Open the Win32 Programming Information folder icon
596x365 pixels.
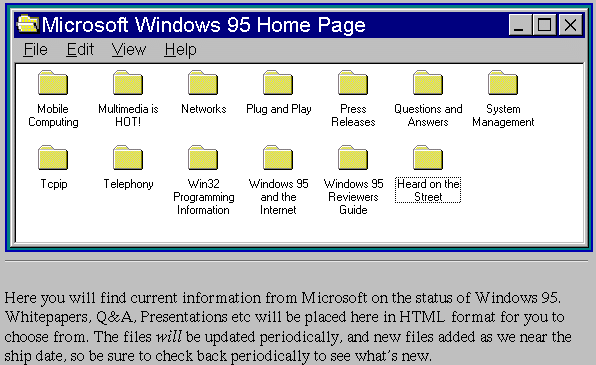(203, 157)
